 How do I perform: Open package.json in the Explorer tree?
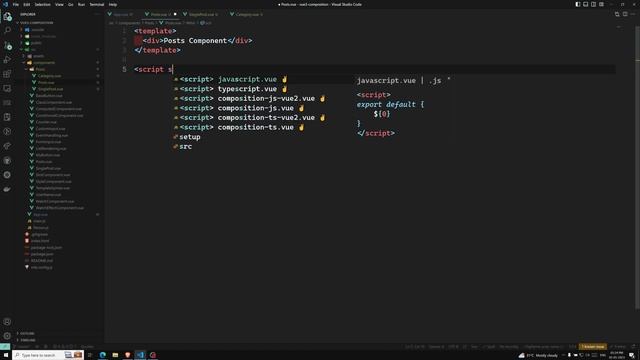[42, 254]
